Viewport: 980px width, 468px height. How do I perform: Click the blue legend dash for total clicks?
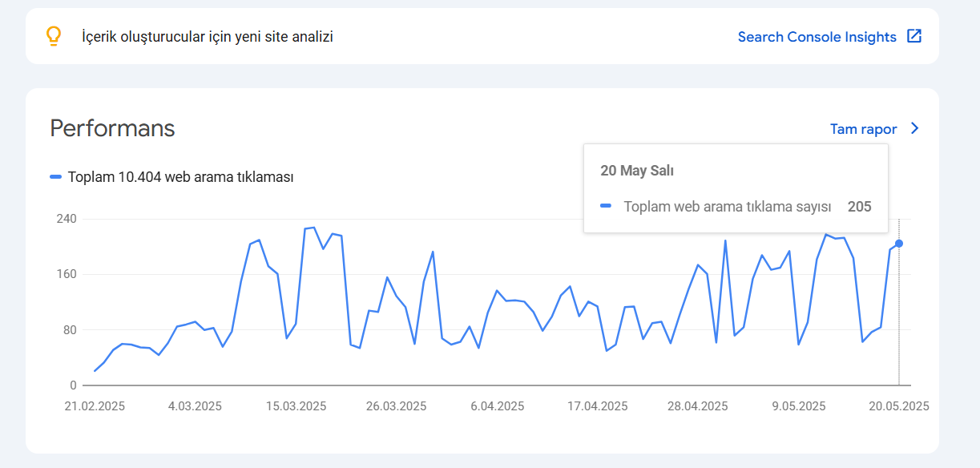(55, 177)
